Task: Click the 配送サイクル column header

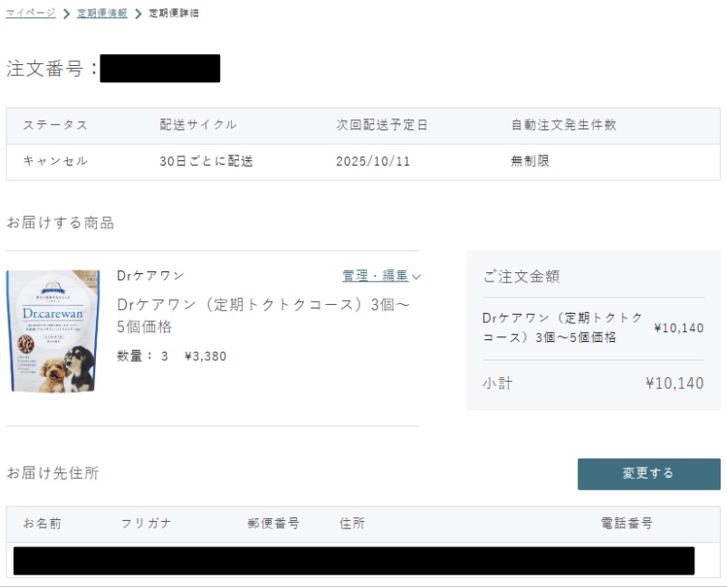Action: (x=198, y=125)
